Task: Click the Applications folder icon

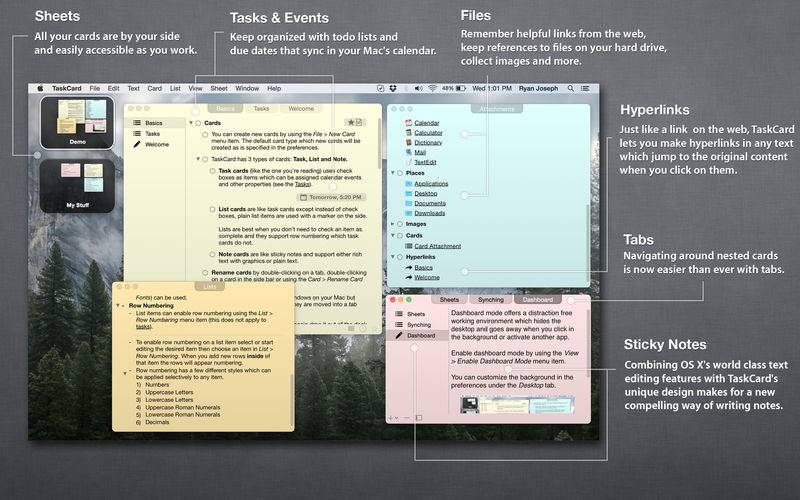Action: pos(408,184)
